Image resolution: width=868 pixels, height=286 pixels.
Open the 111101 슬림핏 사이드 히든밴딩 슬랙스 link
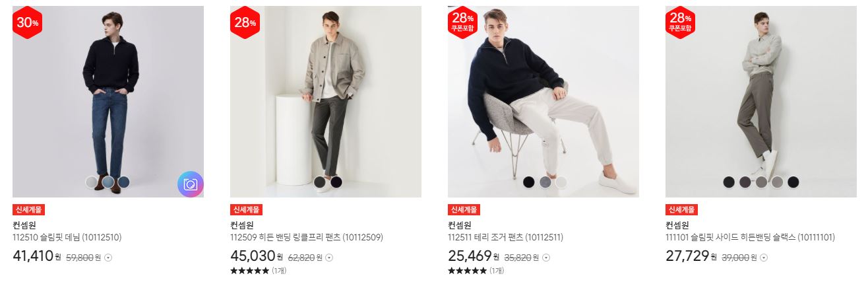(750, 237)
